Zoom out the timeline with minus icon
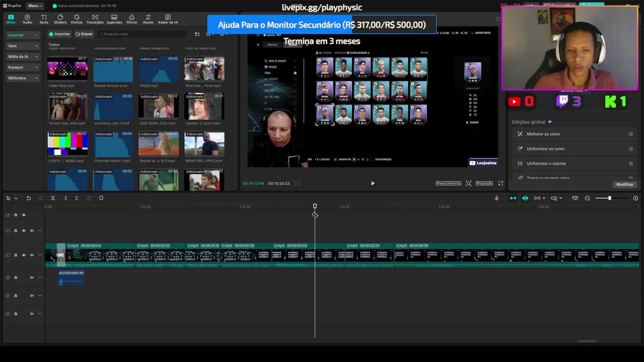Image resolution: width=644 pixels, height=362 pixels. pos(587,198)
